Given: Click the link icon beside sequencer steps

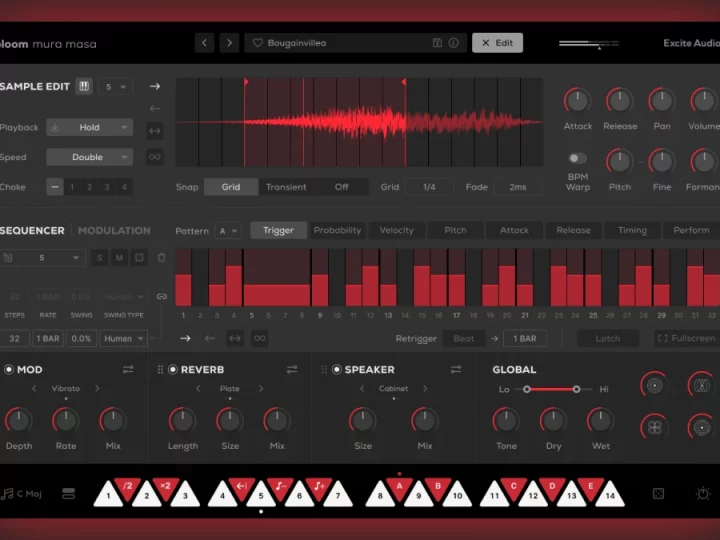Looking at the screenshot, I should click(x=162, y=296).
